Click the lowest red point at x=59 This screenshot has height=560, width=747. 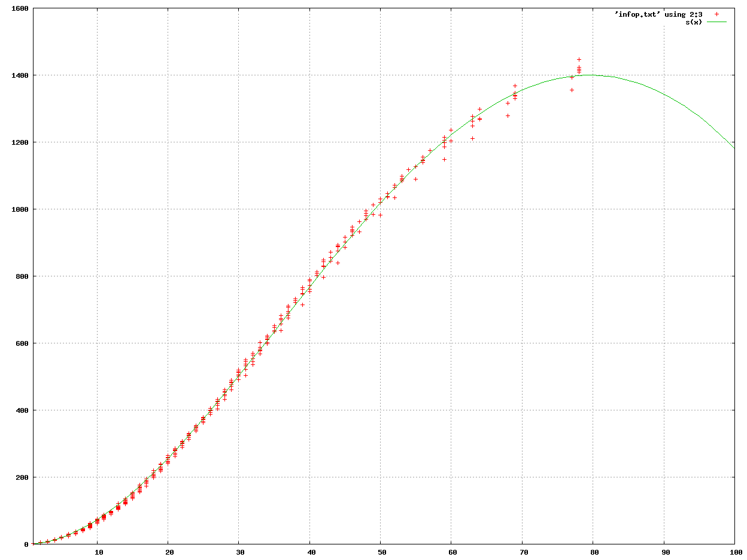click(444, 159)
